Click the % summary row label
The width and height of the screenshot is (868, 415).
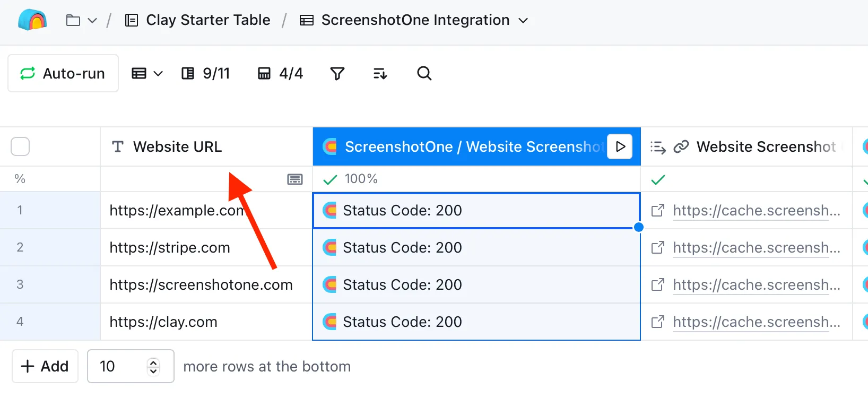pyautogui.click(x=20, y=179)
